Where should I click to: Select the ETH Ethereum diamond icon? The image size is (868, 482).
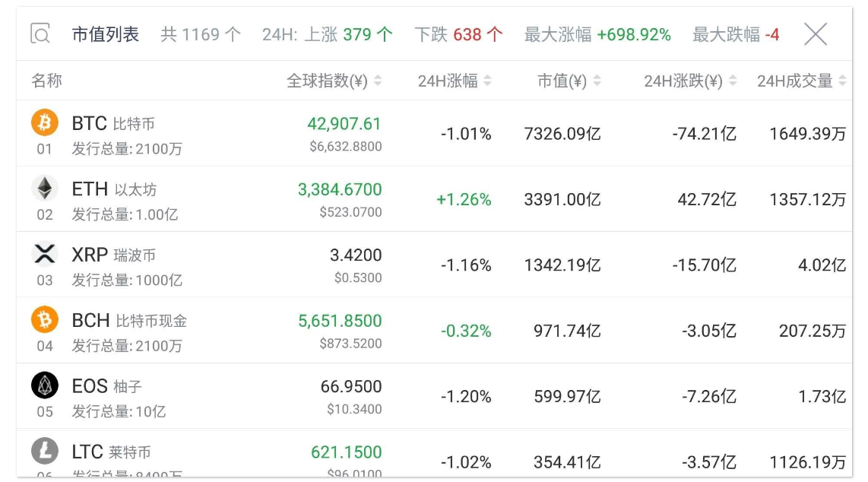[x=45, y=188]
